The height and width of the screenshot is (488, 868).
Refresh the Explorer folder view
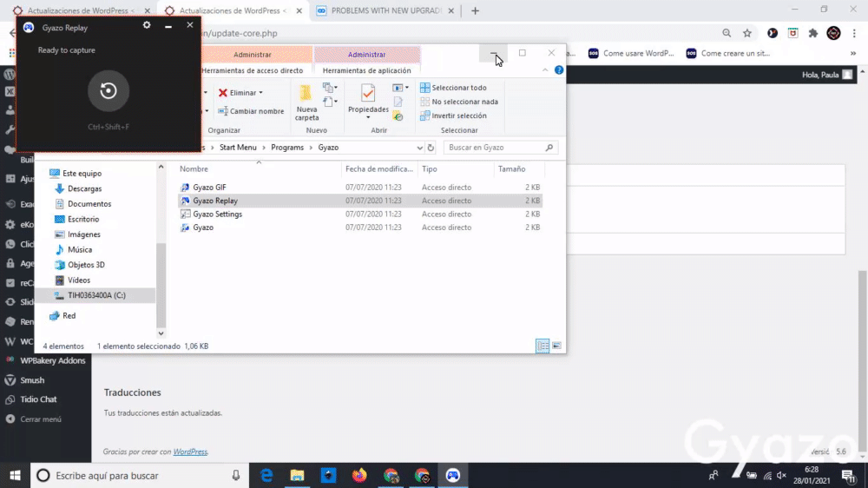click(x=431, y=148)
